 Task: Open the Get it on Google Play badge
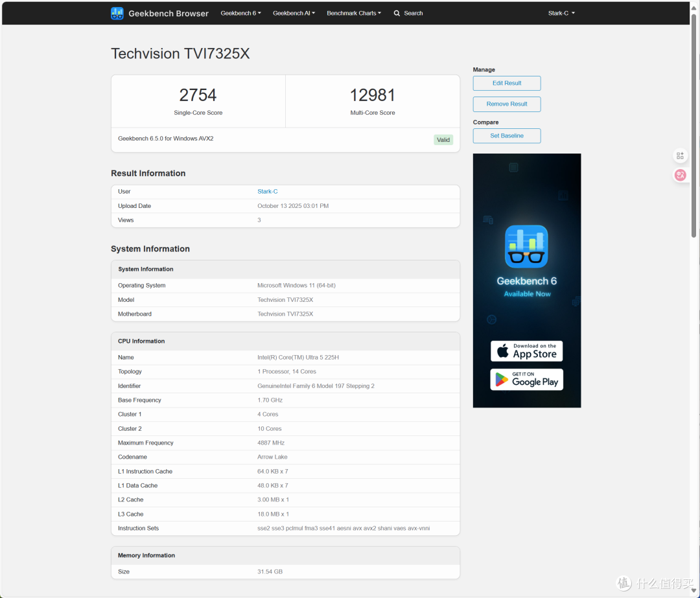click(526, 379)
